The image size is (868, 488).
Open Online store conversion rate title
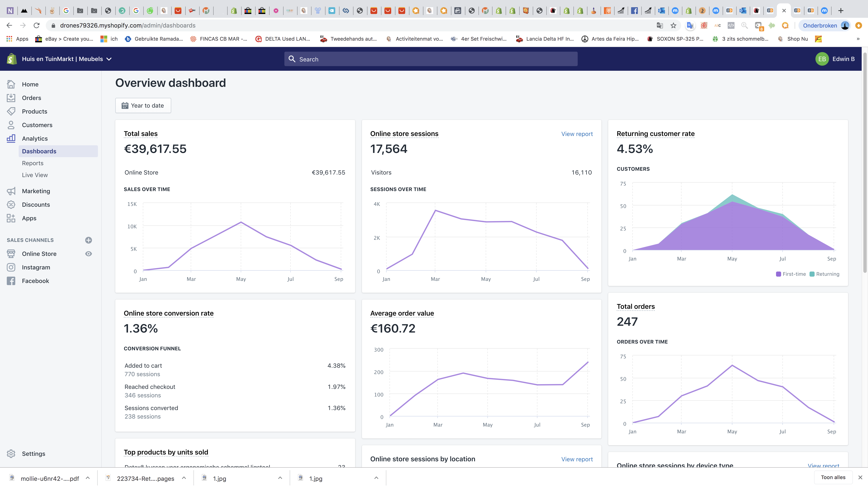(168, 313)
